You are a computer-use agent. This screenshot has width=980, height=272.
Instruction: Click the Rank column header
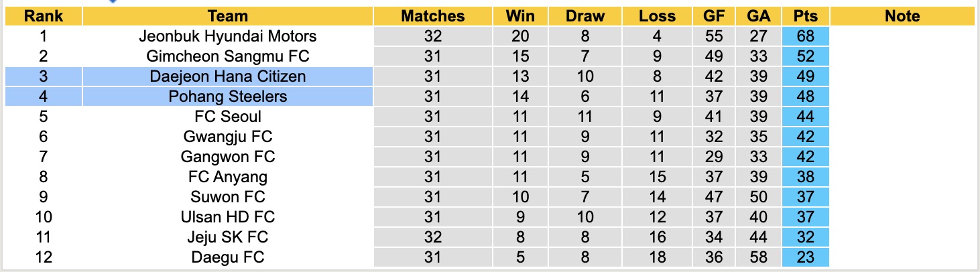pos(44,16)
